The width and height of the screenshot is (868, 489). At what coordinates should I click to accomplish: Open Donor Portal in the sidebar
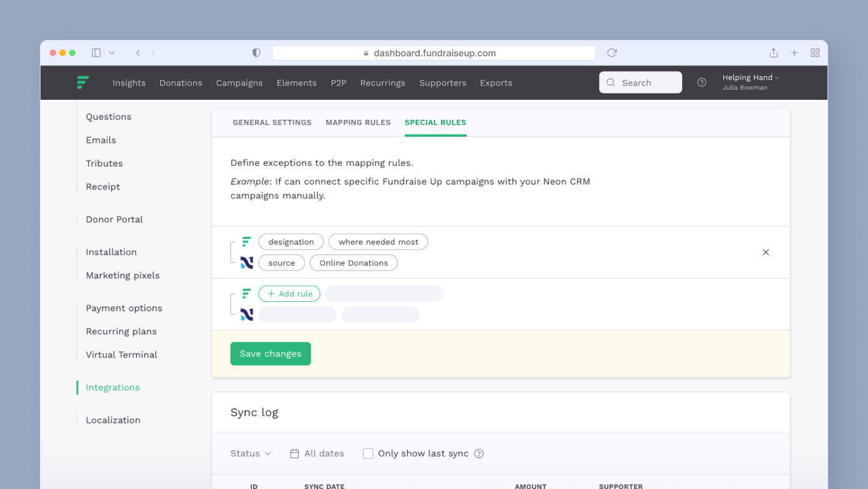[115, 220]
